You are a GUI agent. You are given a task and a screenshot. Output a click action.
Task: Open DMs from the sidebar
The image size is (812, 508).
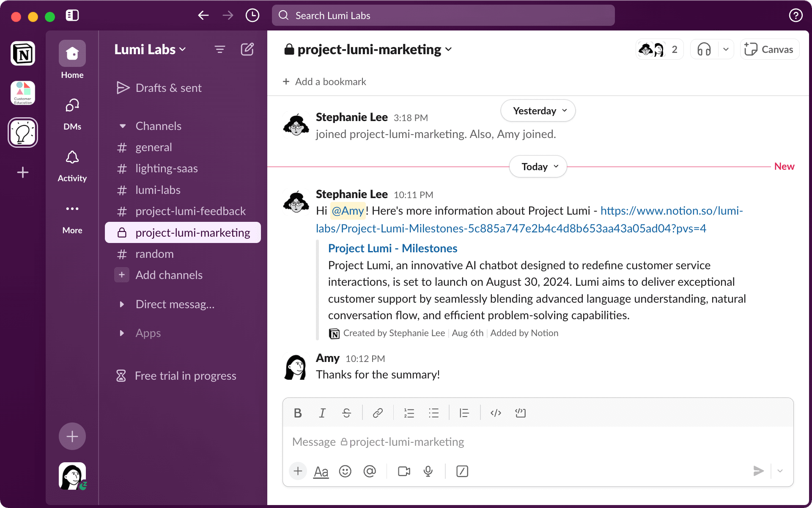click(x=72, y=112)
